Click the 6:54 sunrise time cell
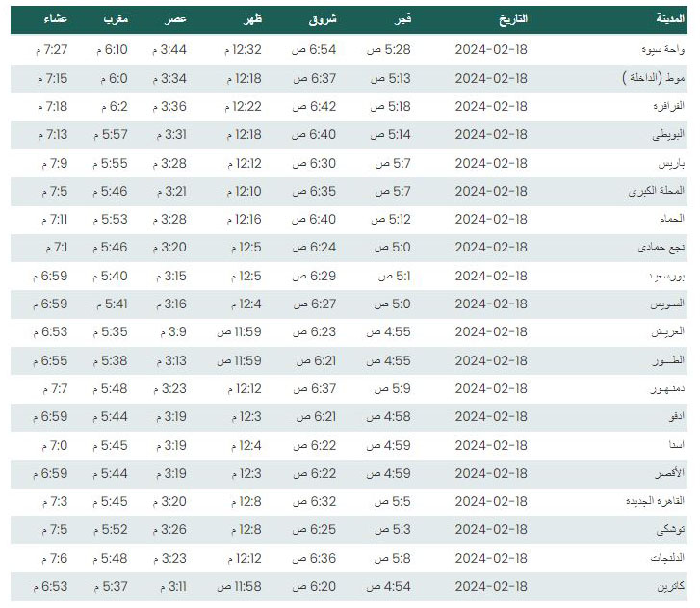 [314, 49]
